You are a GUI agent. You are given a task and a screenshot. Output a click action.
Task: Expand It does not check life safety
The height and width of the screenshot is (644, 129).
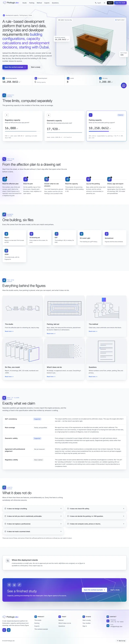pos(96,509)
